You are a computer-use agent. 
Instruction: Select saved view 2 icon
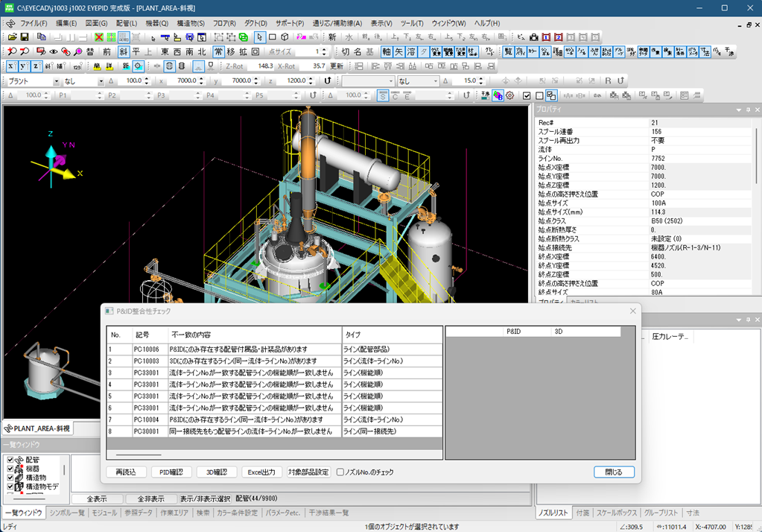tap(559, 37)
